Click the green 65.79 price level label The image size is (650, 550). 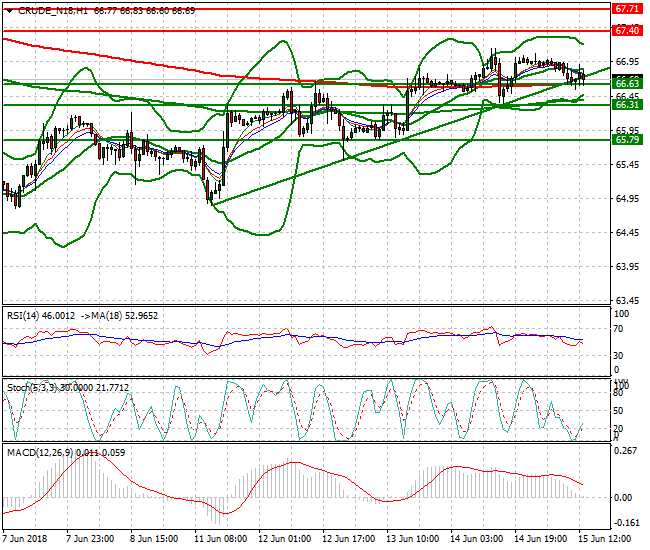[x=627, y=140]
